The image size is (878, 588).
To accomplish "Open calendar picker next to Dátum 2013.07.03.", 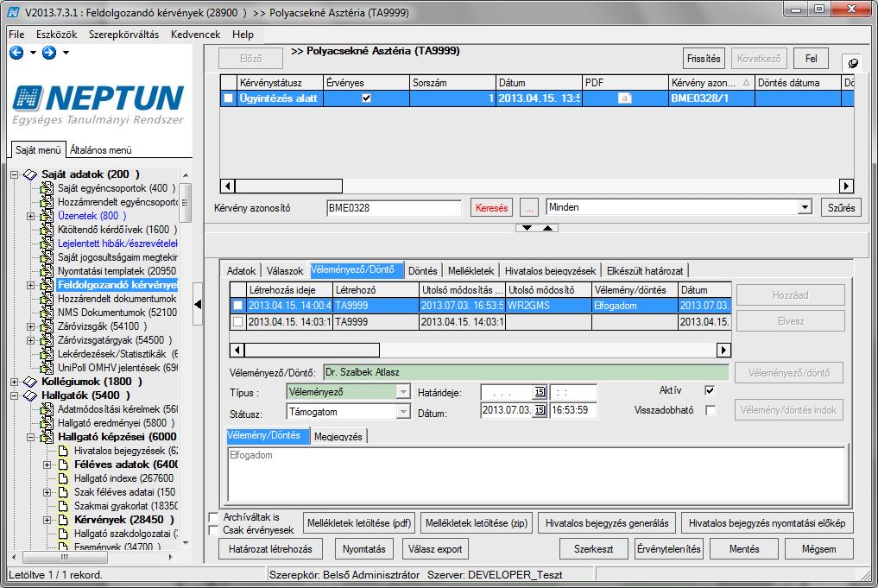I will click(x=540, y=410).
